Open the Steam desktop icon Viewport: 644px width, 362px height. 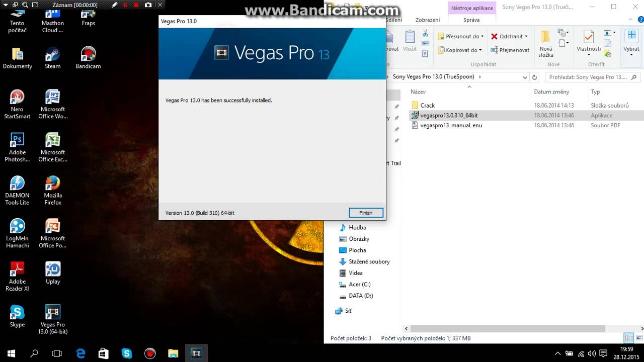pyautogui.click(x=52, y=58)
